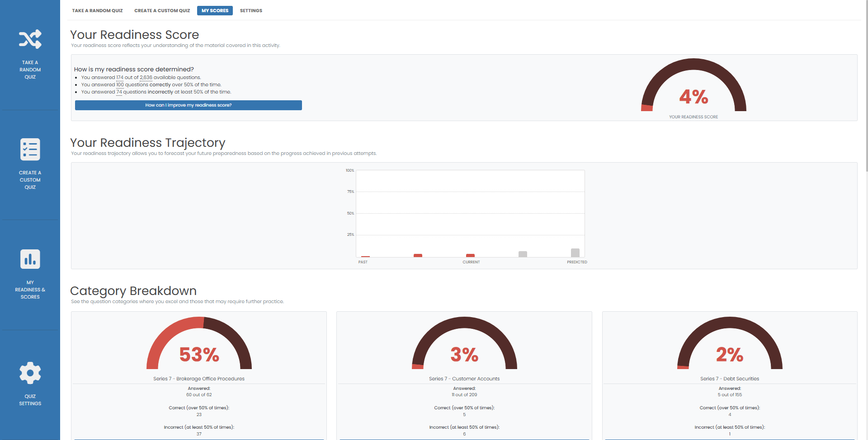Image resolution: width=868 pixels, height=440 pixels.
Task: Switch to Create a Custom Quiz tab
Action: (162, 10)
